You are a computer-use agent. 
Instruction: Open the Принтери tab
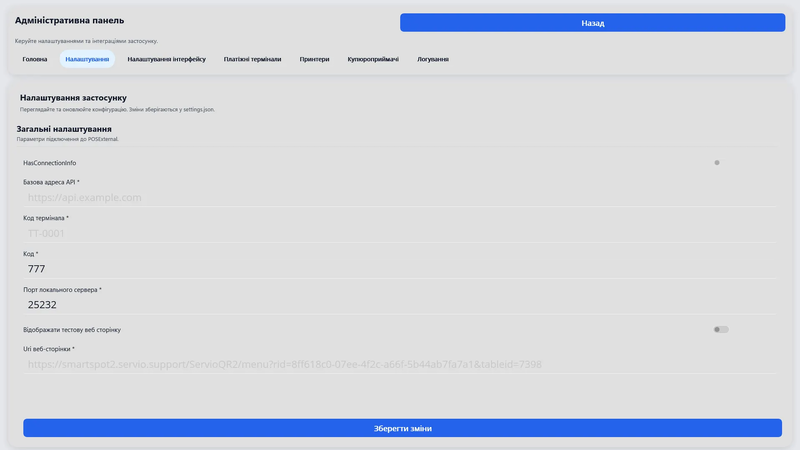coord(314,59)
